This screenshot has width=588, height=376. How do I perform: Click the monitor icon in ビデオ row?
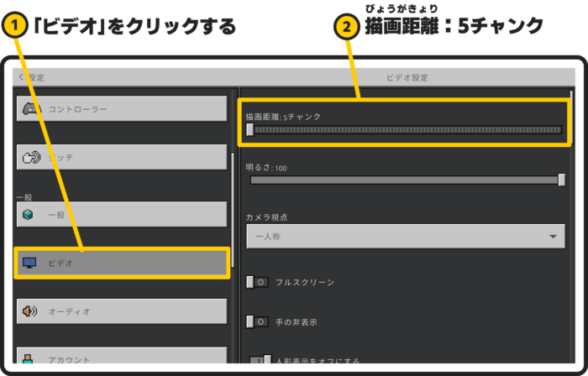coord(29,263)
